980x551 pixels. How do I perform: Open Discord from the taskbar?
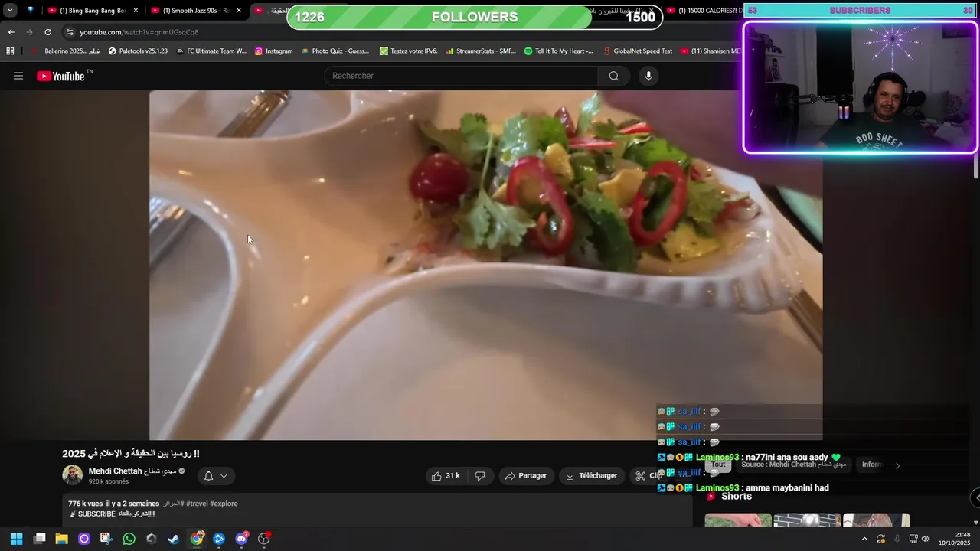pyautogui.click(x=242, y=539)
